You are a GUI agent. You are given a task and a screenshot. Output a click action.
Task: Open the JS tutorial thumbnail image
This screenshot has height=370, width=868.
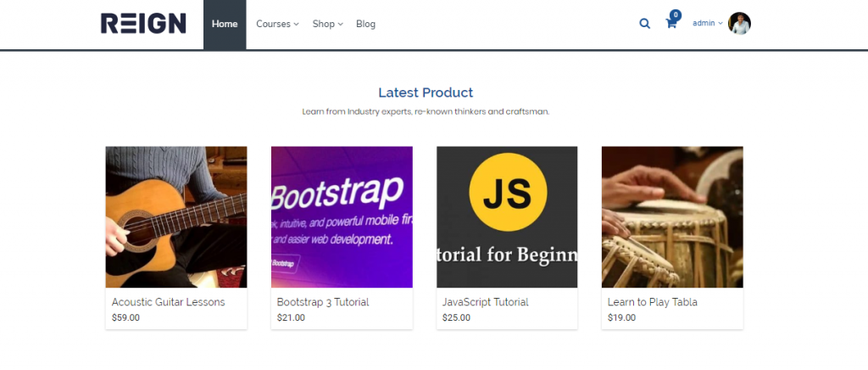tap(507, 217)
